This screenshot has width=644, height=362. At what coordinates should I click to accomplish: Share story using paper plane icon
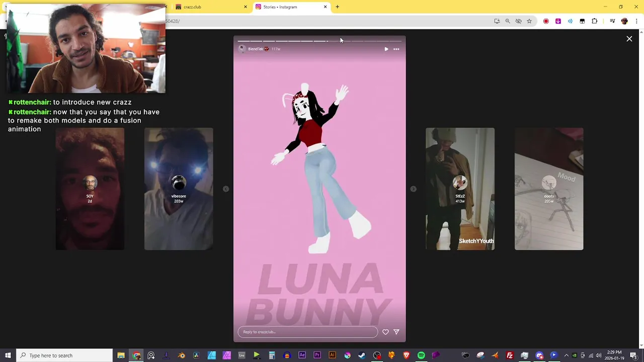[396, 332]
